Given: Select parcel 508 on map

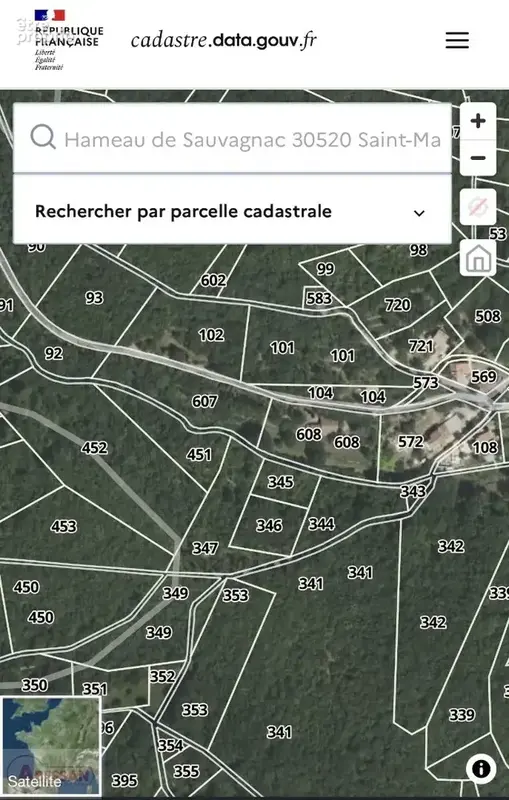Looking at the screenshot, I should pyautogui.click(x=488, y=316).
